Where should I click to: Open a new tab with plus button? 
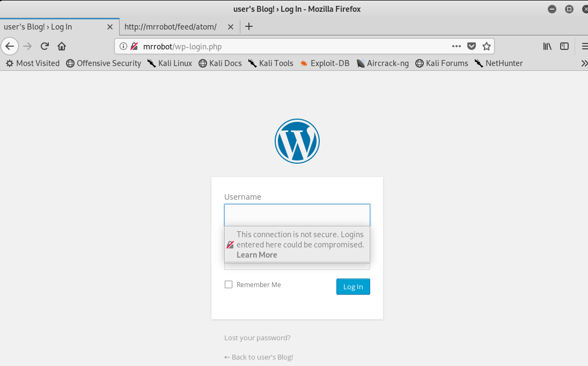pyautogui.click(x=248, y=26)
